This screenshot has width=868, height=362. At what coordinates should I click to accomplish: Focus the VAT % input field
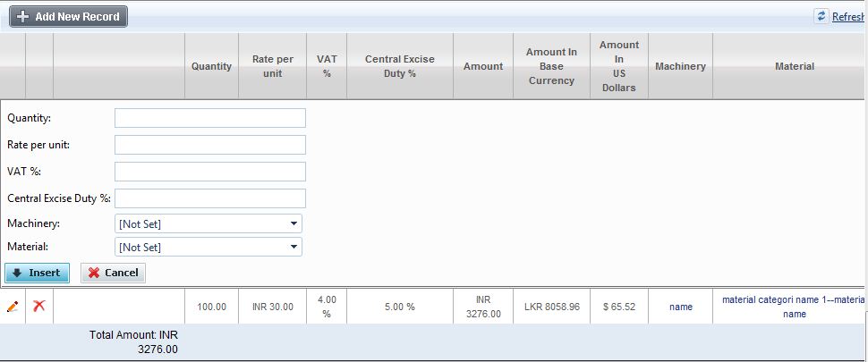210,172
